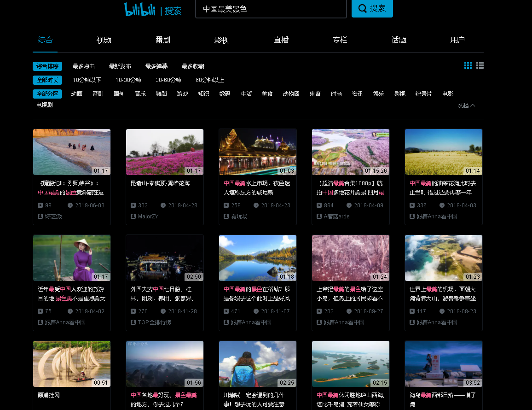Click clock icon next to 2018-09-27
Screen dimensions: 532x410
pos(349,311)
